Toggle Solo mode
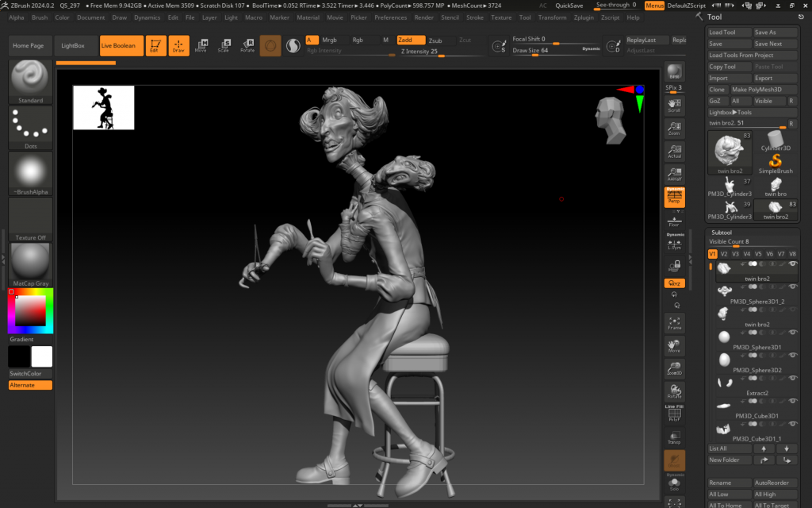This screenshot has height=508, width=812. pos(674,483)
